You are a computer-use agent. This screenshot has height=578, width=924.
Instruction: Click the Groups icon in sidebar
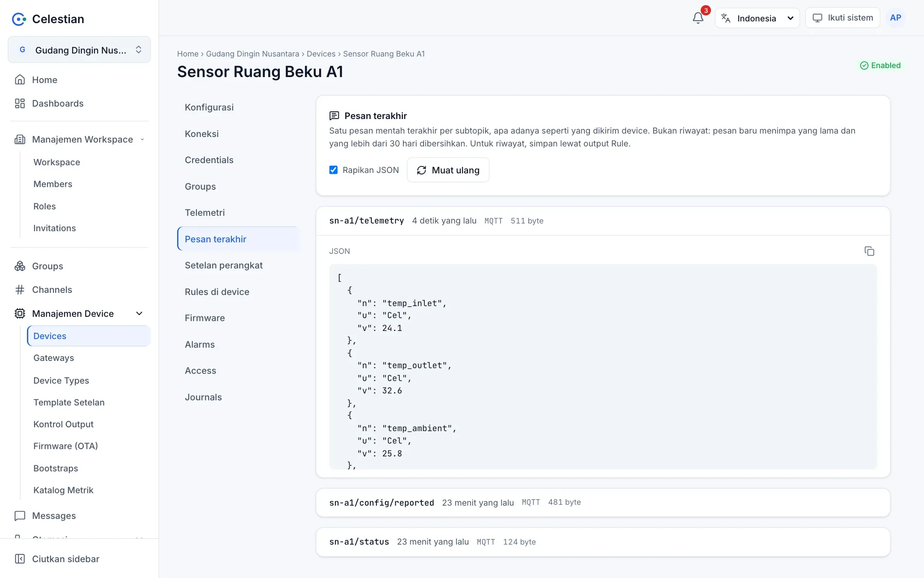point(20,266)
